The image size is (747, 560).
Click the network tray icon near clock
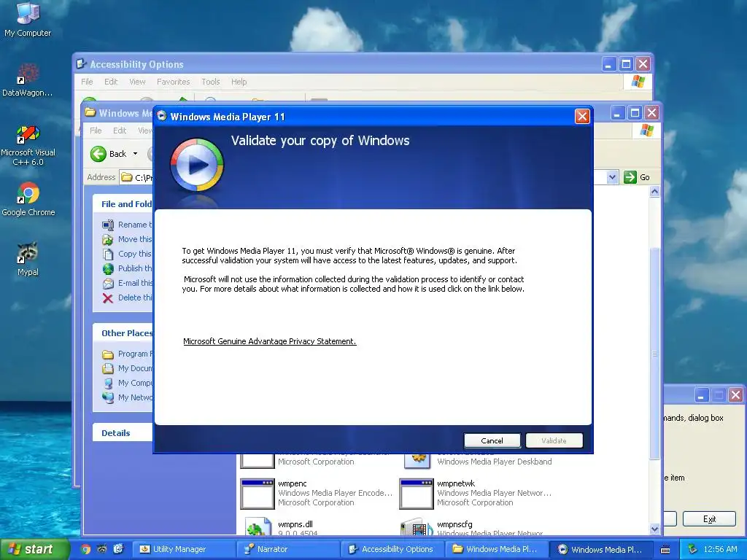pos(692,549)
